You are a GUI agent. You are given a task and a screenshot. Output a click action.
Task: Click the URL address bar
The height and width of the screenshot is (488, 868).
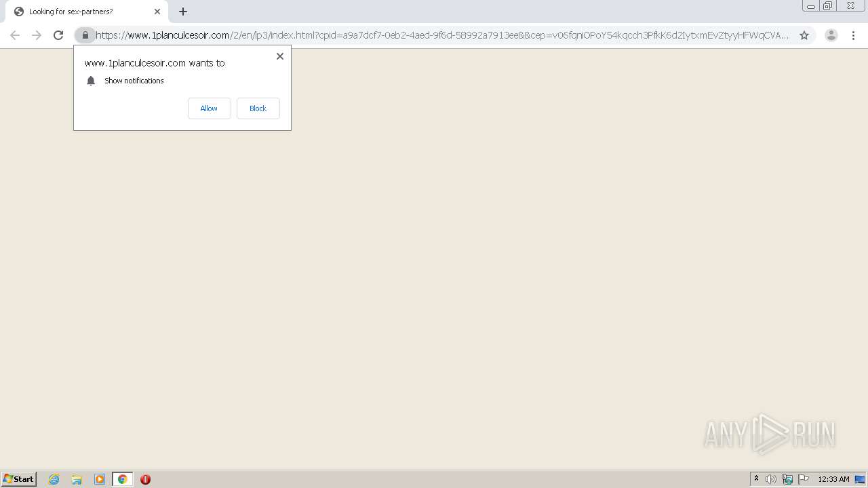(x=442, y=35)
